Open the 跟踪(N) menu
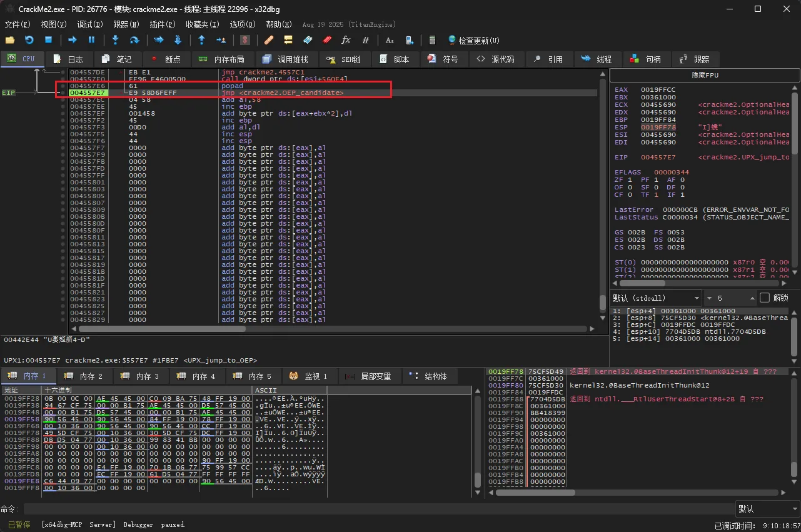Image resolution: width=801 pixels, height=532 pixels. (126, 24)
